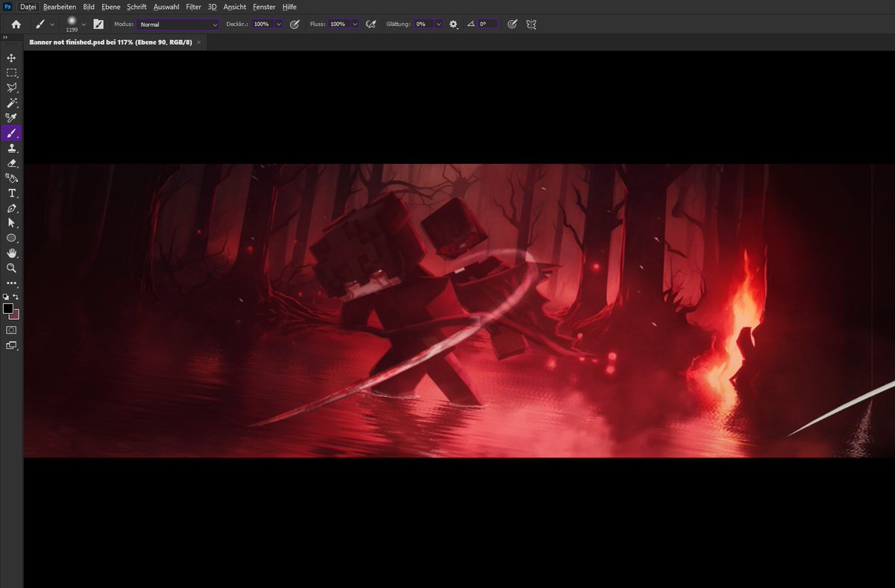Select the Magic Wand tool
Viewport: 895px width, 588px height.
(x=11, y=103)
